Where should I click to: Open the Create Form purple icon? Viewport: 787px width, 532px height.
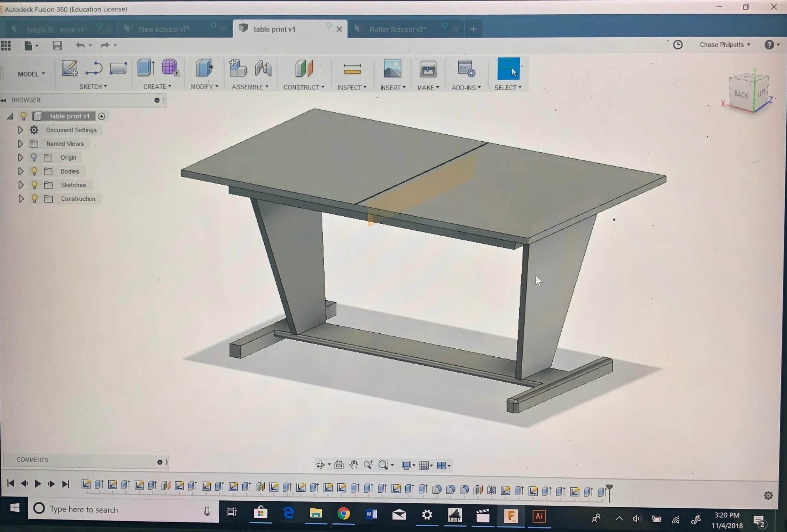click(170, 68)
